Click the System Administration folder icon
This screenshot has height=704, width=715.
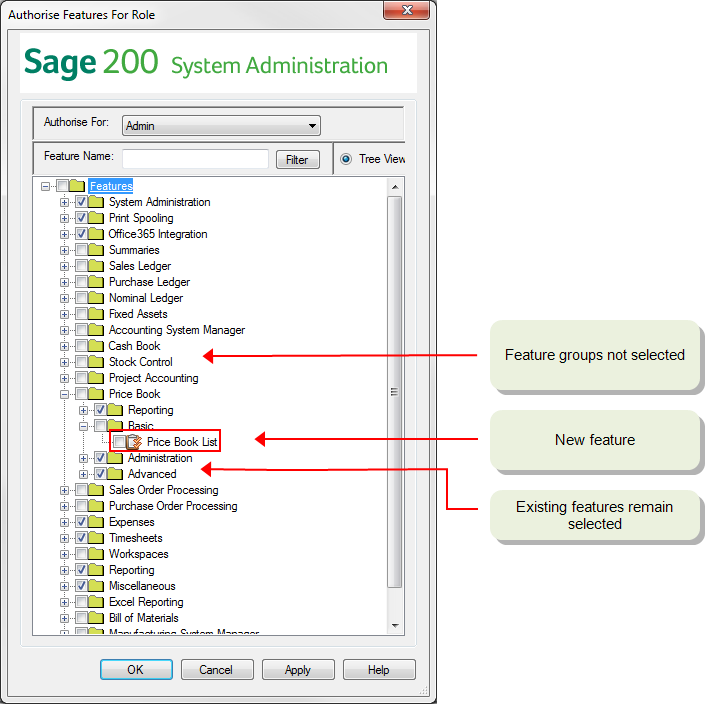click(96, 202)
